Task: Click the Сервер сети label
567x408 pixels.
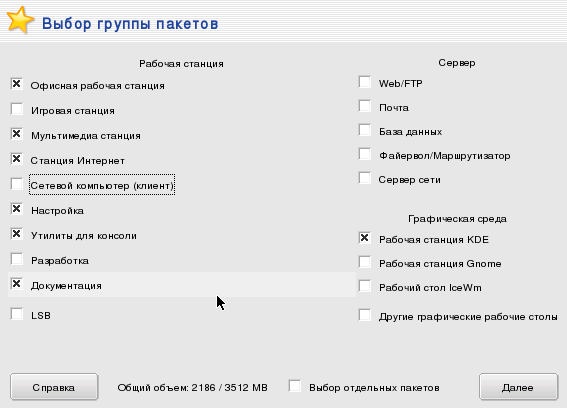Action: (409, 180)
